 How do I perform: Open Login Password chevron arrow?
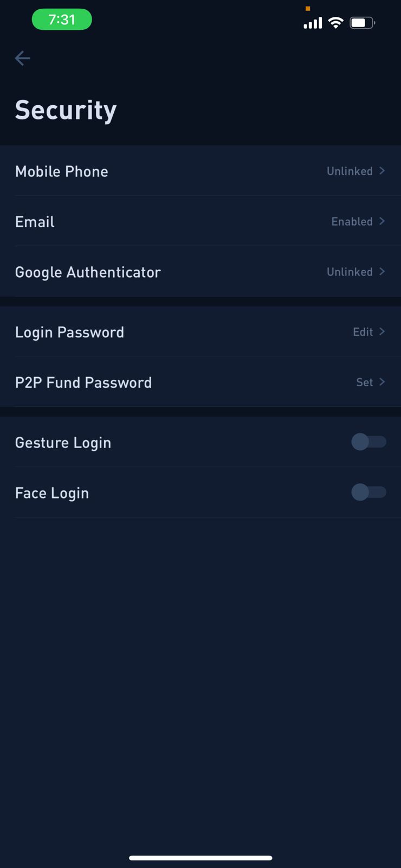(382, 331)
